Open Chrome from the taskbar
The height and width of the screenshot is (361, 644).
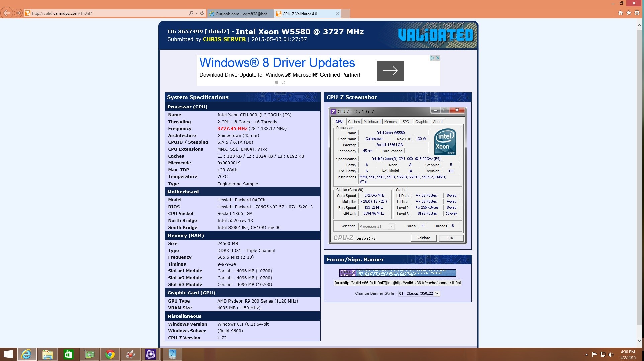tap(110, 354)
